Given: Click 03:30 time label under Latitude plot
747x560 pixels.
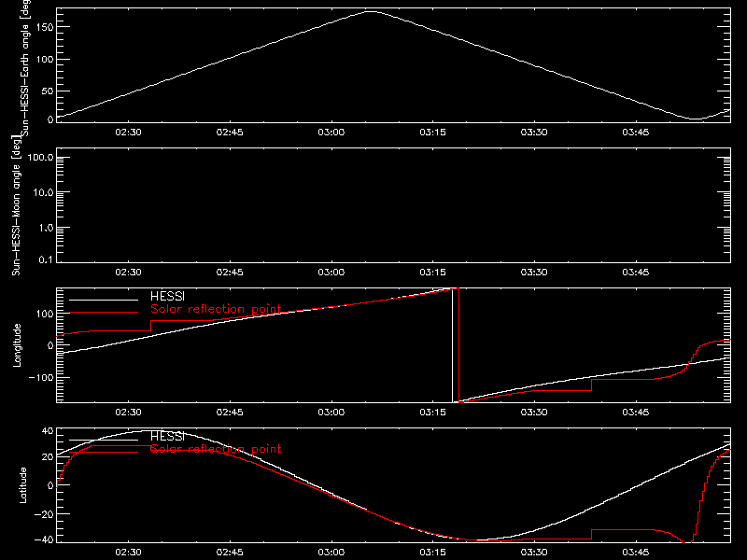Looking at the screenshot, I should click(534, 553).
